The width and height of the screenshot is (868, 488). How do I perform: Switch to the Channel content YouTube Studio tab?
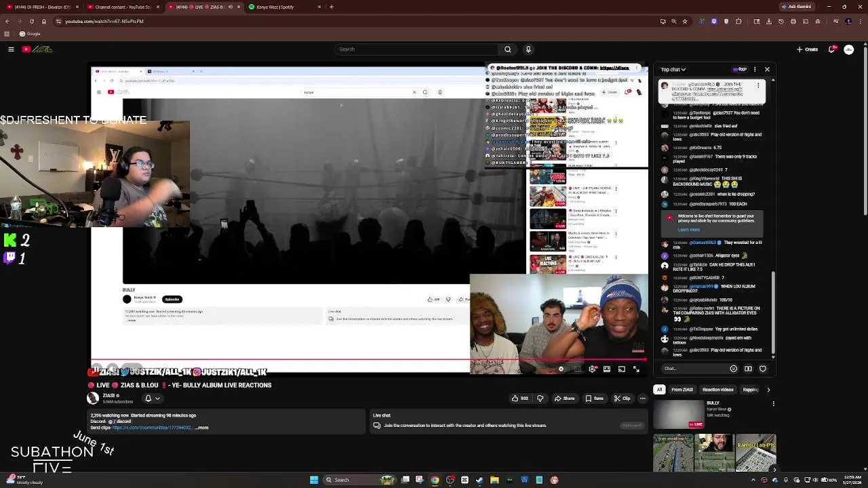(x=123, y=7)
